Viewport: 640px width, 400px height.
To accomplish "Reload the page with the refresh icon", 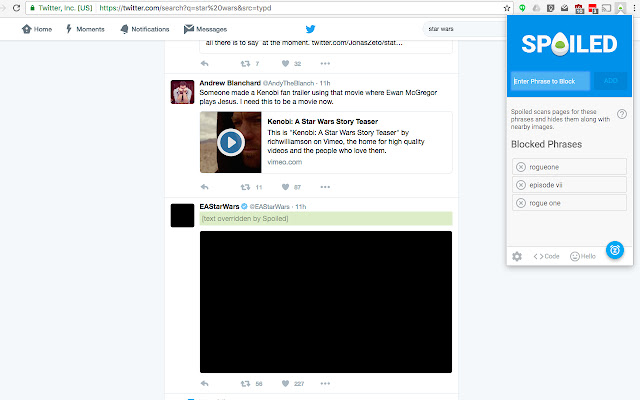I will pos(16,8).
